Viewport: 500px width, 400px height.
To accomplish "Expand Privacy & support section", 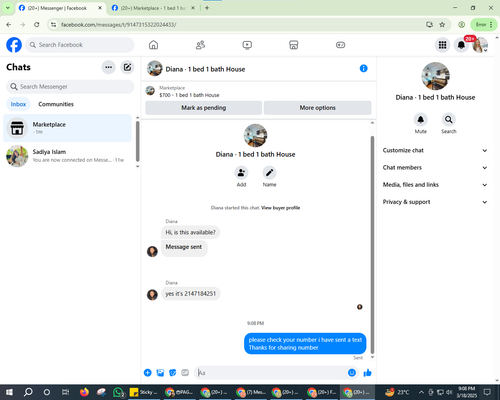I will (x=435, y=202).
